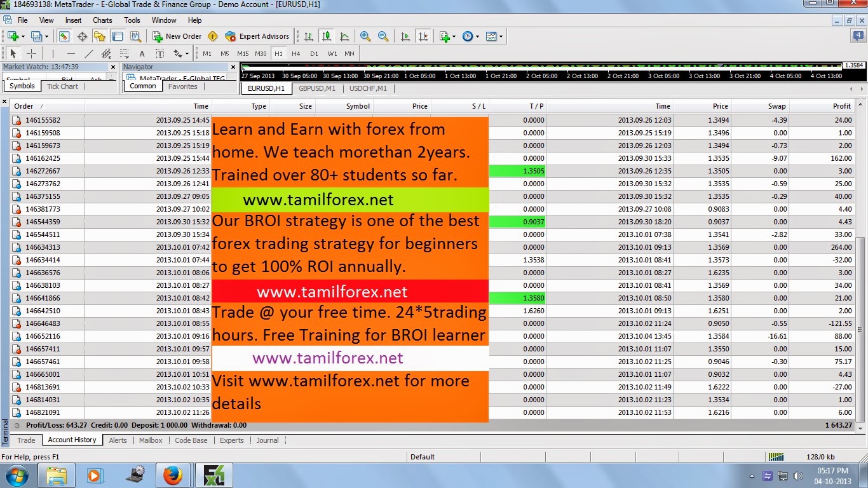The image size is (868, 488).
Task: Toggle the Market Watch window icon
Action: pos(64,36)
